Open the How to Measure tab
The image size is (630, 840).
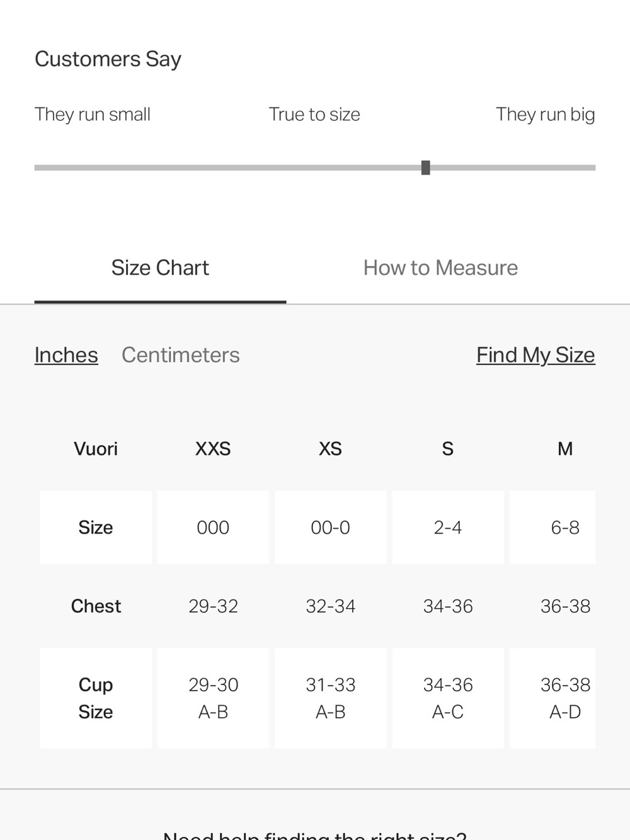(x=440, y=268)
